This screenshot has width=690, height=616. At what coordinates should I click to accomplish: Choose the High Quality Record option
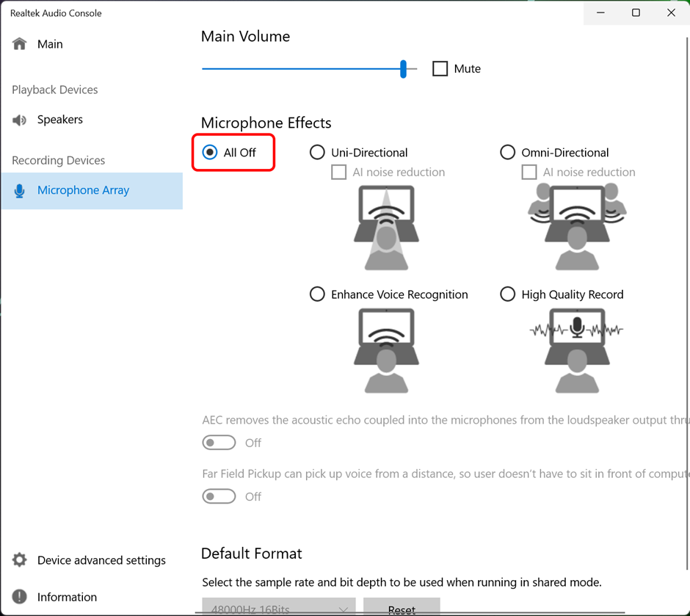[x=507, y=294]
